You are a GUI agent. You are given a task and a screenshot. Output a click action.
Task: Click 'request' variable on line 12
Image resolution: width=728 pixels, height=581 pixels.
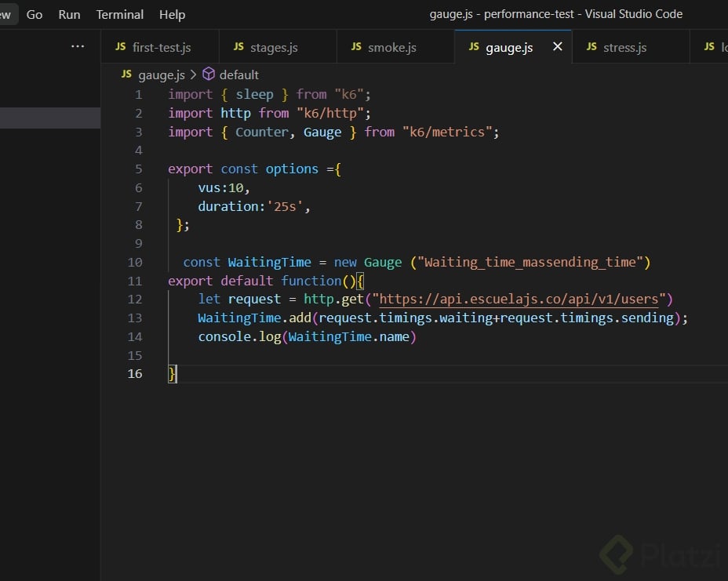tap(254, 300)
